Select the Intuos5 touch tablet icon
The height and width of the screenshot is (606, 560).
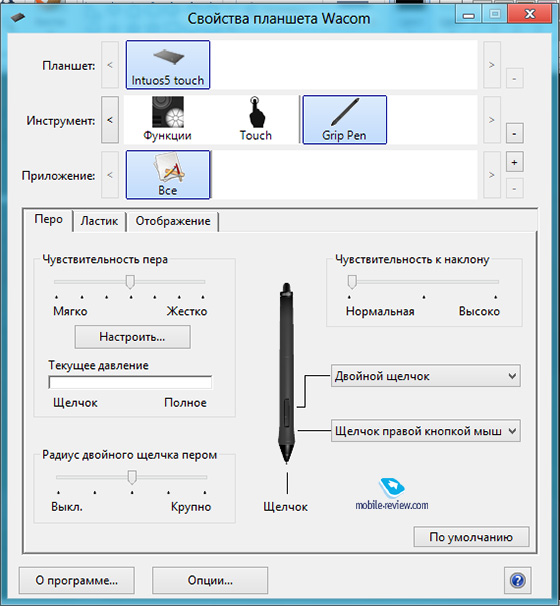point(168,65)
